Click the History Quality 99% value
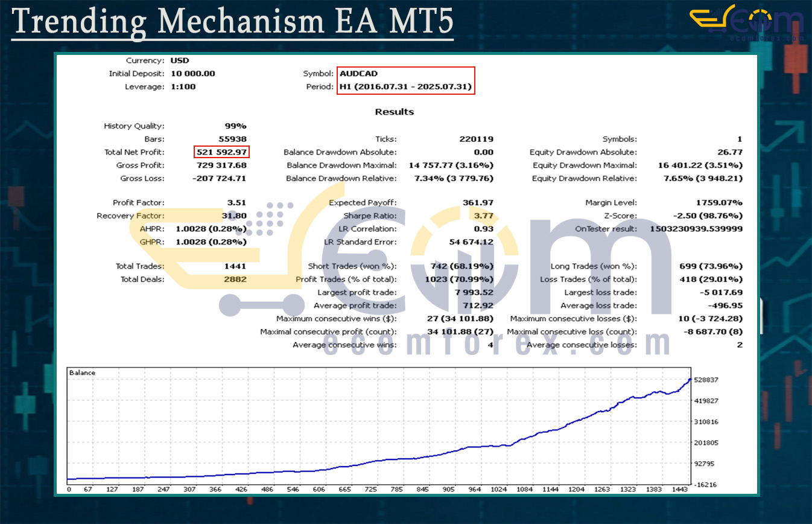The height and width of the screenshot is (524, 812). (x=236, y=126)
